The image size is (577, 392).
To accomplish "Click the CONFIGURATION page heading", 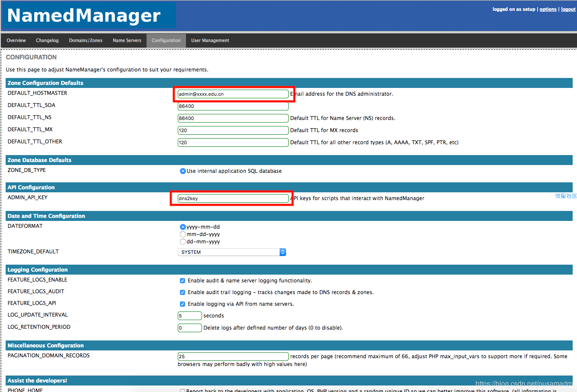I will 31,57.
